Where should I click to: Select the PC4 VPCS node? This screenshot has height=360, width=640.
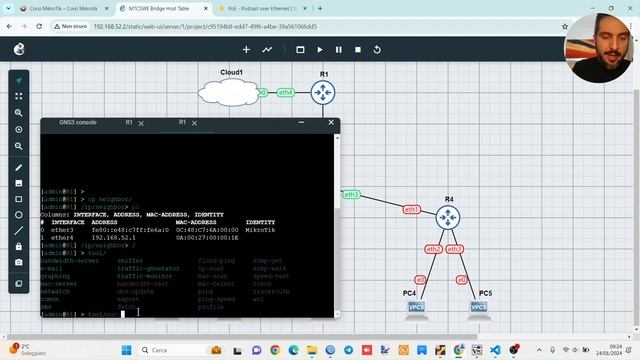(x=416, y=307)
